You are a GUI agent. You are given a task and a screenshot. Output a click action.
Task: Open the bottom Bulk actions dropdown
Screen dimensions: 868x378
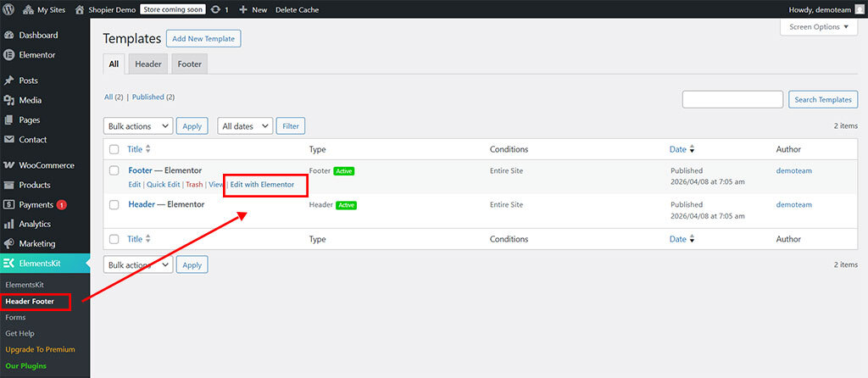pos(138,264)
